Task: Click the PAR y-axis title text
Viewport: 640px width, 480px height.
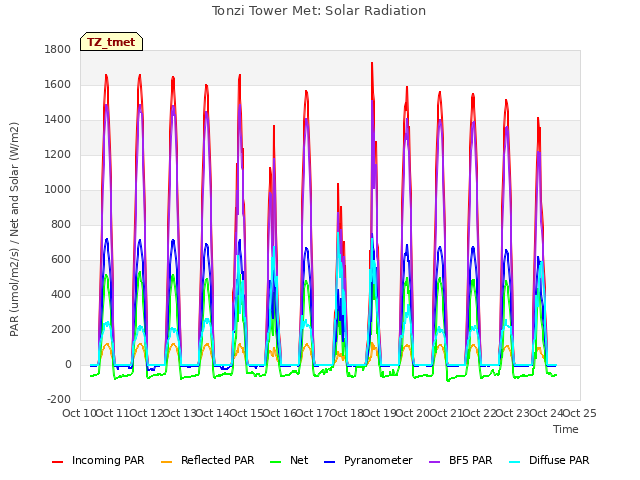Action: [14, 229]
